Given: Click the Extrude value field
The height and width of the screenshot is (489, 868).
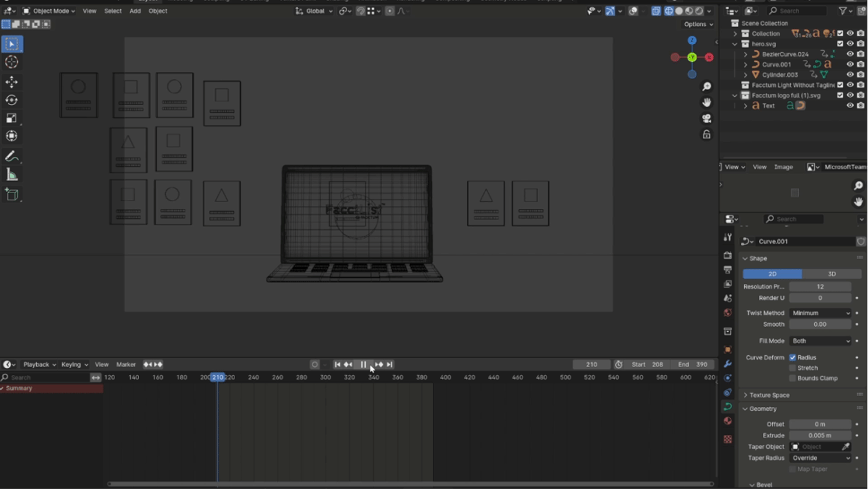Looking at the screenshot, I should [x=820, y=436].
